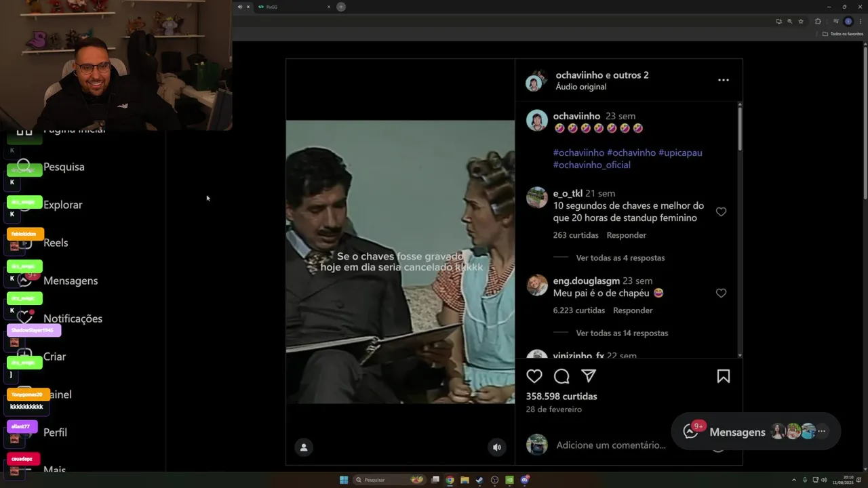
Task: Reply to the eng.douglasgm comment
Action: point(633,310)
